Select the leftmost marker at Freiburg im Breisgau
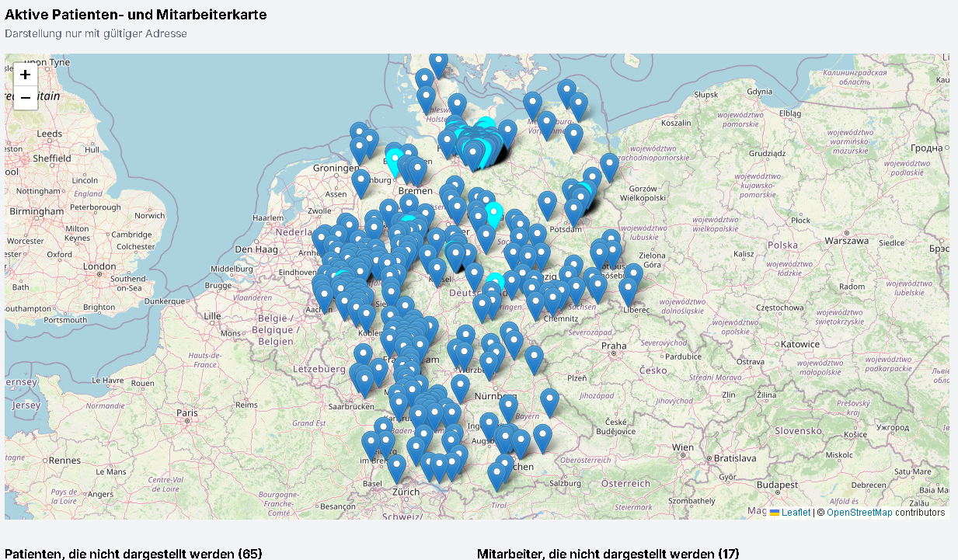The image size is (958, 560). pyautogui.click(x=371, y=446)
